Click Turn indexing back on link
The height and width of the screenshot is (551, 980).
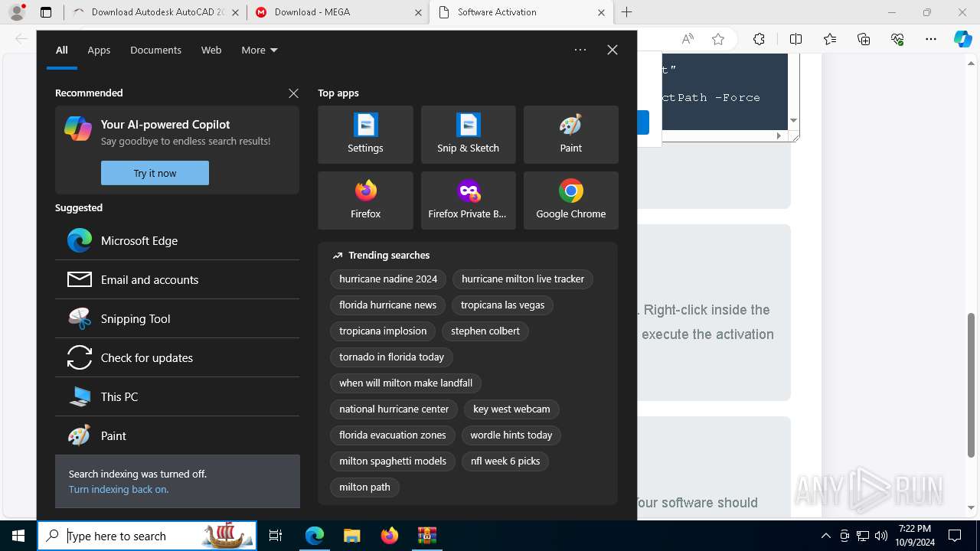(119, 489)
